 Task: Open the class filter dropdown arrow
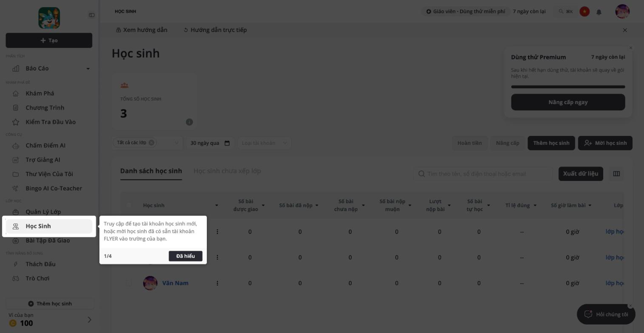pos(177,143)
